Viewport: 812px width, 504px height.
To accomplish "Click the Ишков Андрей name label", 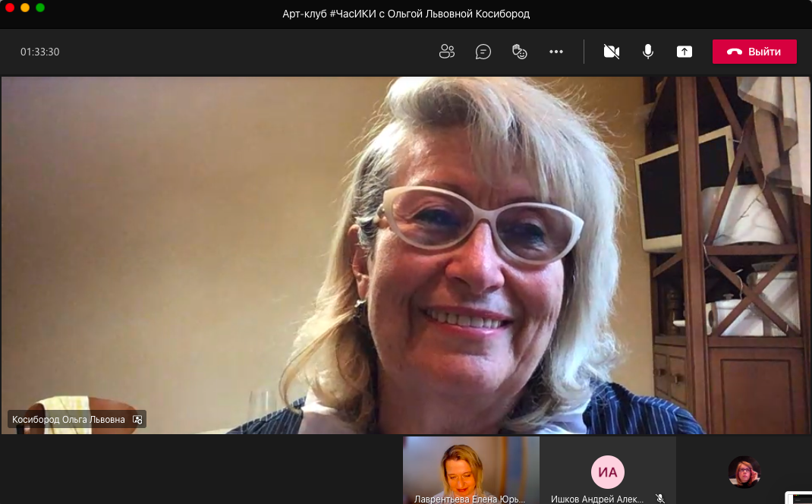I will 597,499.
